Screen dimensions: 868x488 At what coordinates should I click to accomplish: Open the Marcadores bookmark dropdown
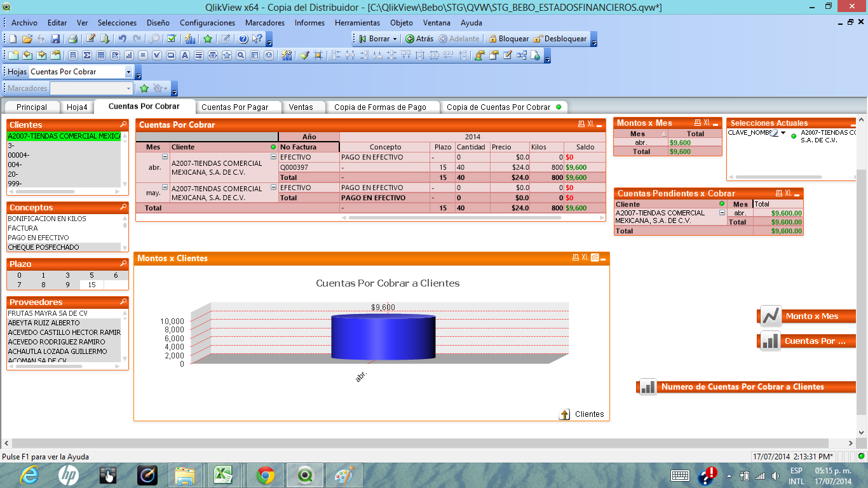coord(128,88)
